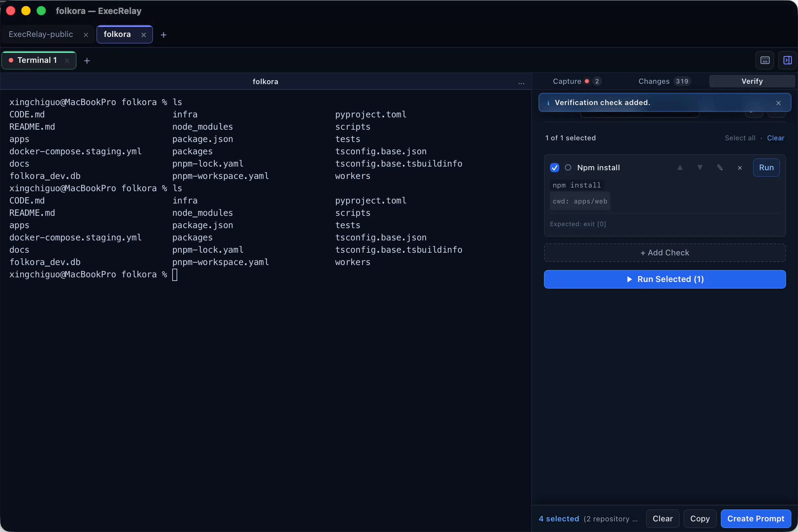The height and width of the screenshot is (532, 798).
Task: Close the folkora project tab
Action: (144, 35)
